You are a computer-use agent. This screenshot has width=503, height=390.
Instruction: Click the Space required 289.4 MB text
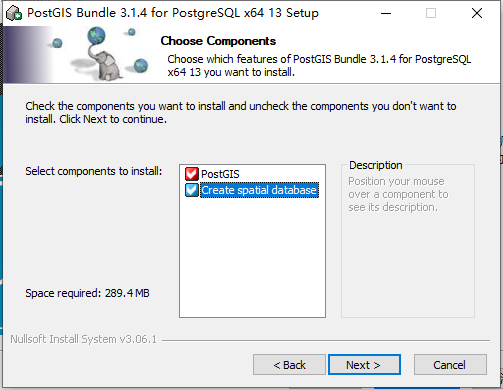point(87,293)
